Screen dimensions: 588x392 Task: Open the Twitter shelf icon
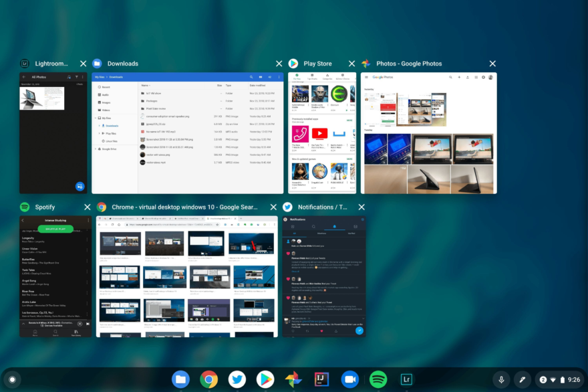point(237,379)
